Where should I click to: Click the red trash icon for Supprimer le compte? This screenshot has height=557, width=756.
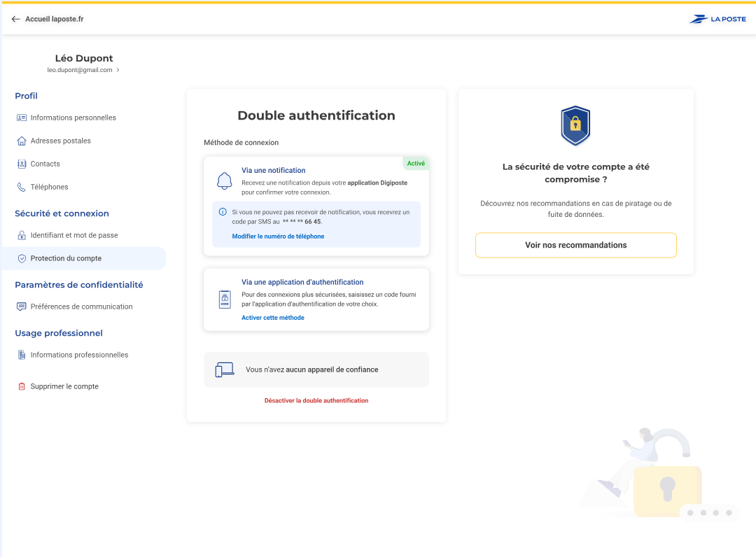click(x=22, y=386)
